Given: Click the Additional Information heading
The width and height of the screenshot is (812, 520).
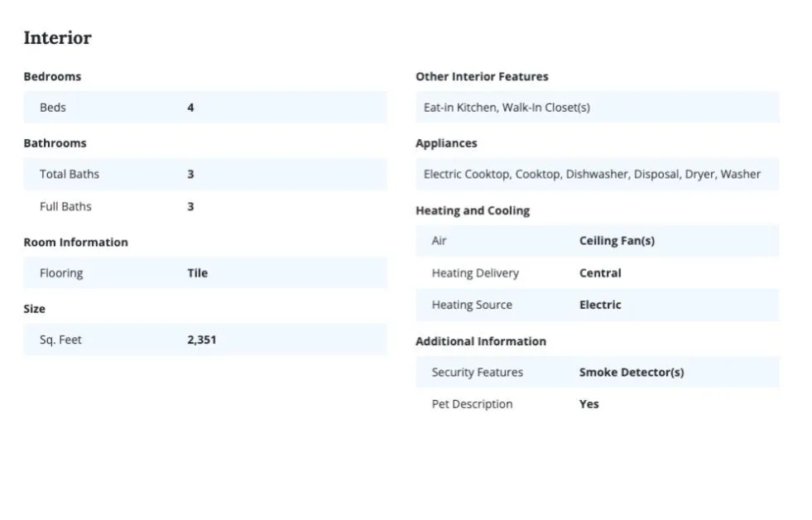Looking at the screenshot, I should (481, 341).
